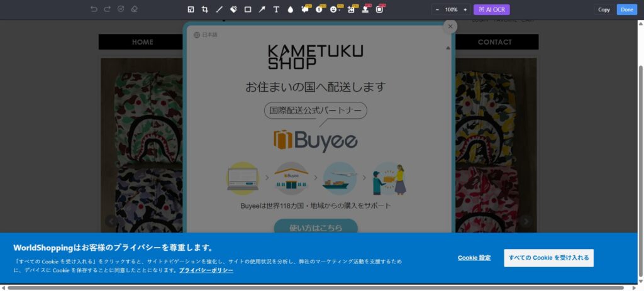644x291 pixels.
Task: Click the 日本語 language selector
Action: pos(206,35)
